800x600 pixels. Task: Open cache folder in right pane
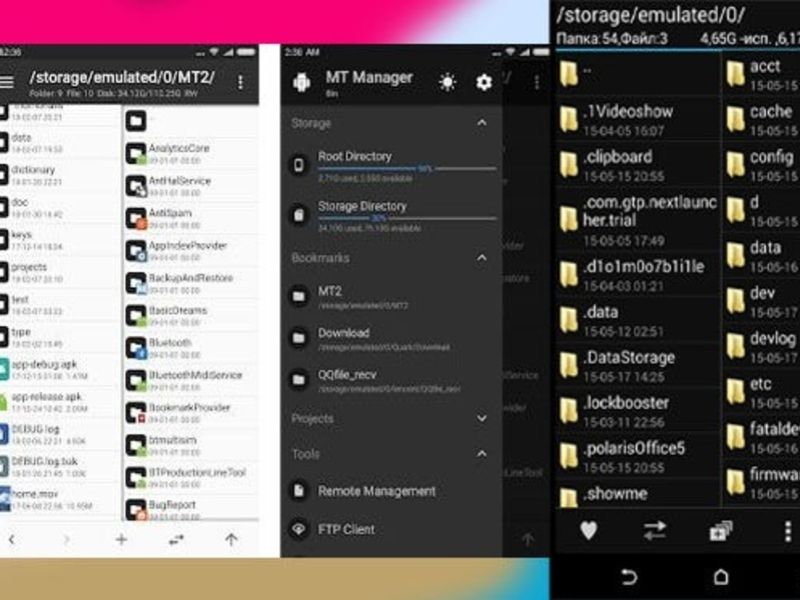coord(761,119)
